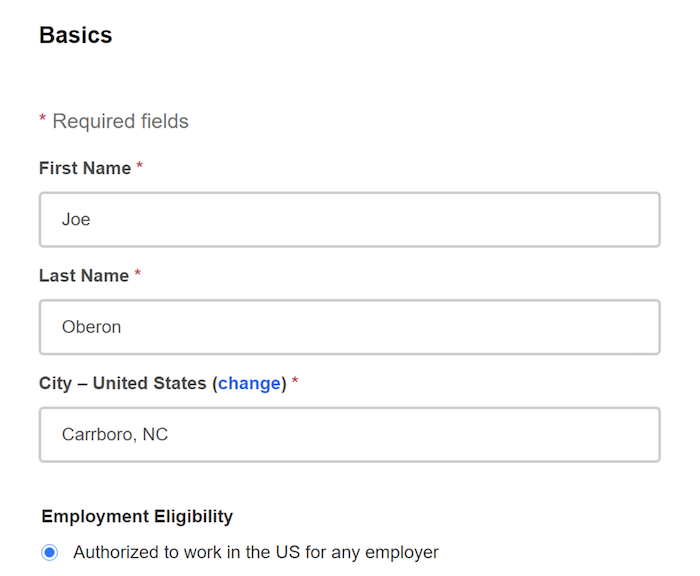Open the 'change' country link
700x576 pixels.
(x=249, y=383)
